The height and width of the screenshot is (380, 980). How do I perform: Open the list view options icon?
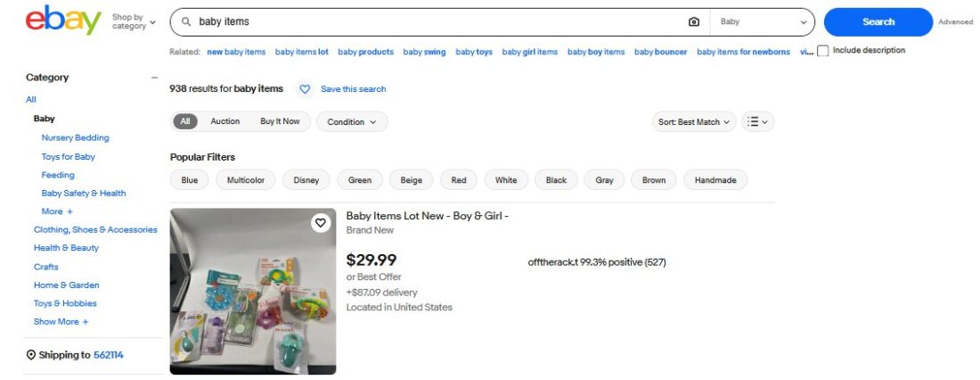pos(757,122)
